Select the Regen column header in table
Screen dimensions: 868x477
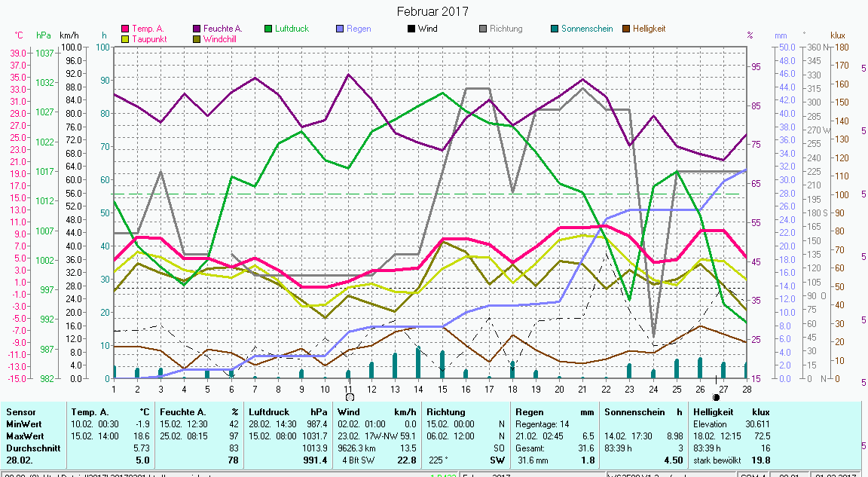pos(529,412)
